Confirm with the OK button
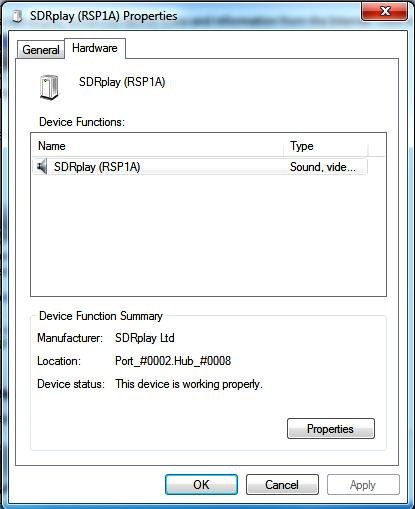 (x=201, y=484)
